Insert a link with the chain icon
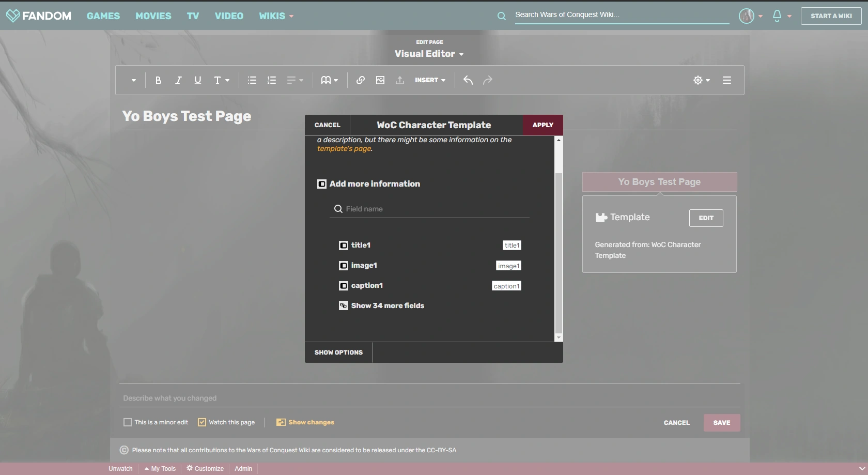This screenshot has width=868, height=475. [361, 80]
